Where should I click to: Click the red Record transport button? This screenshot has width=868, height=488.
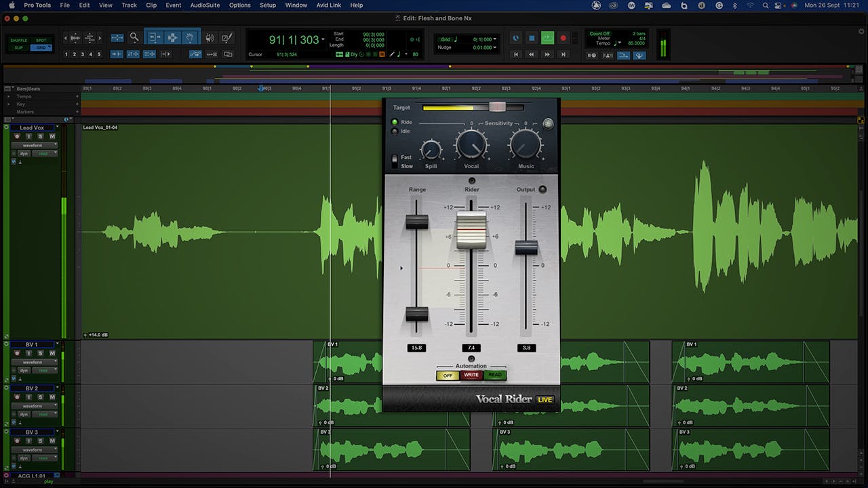[x=563, y=38]
